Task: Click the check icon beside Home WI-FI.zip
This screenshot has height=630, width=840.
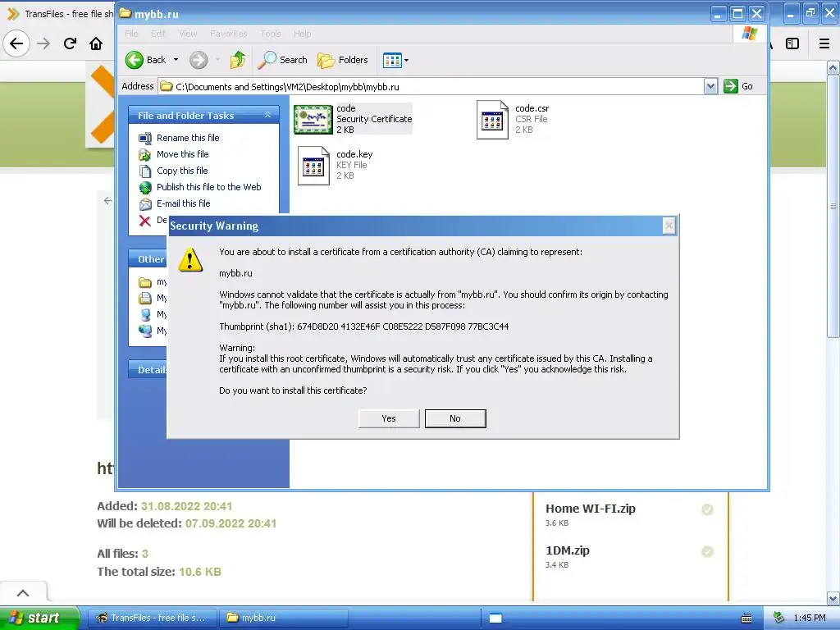Action: point(707,509)
